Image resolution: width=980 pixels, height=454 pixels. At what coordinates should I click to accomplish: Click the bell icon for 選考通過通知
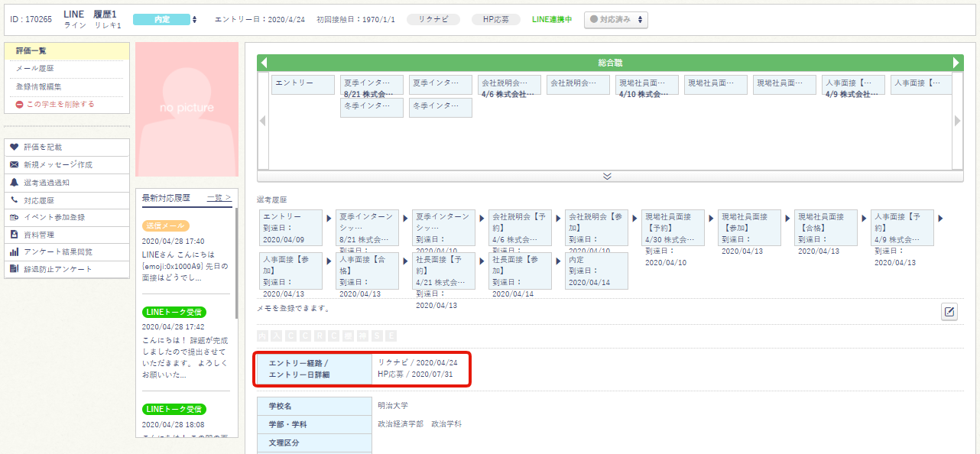tap(14, 182)
